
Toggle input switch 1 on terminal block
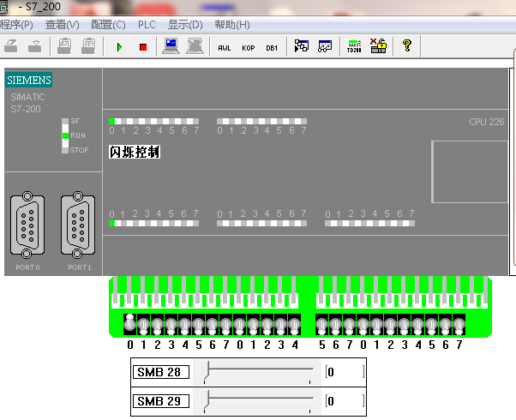tap(144, 325)
